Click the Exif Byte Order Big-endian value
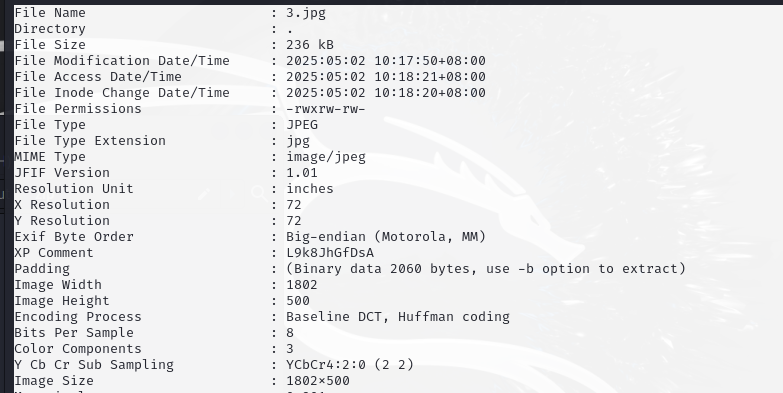This screenshot has width=783, height=393. (x=386, y=237)
